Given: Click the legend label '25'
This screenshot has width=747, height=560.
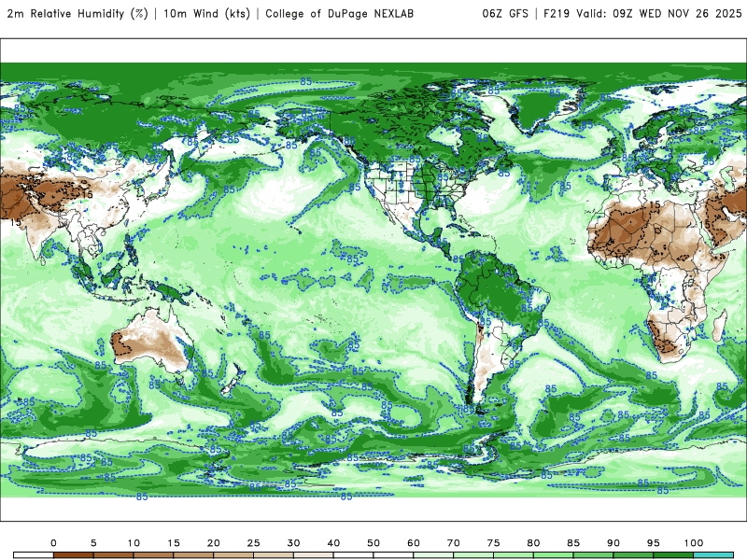Looking at the screenshot, I should (x=253, y=543).
